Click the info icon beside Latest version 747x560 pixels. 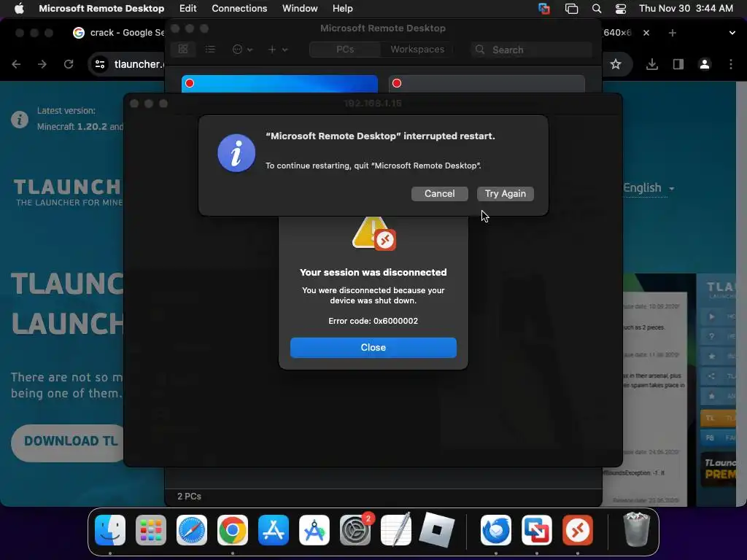pyautogui.click(x=20, y=120)
